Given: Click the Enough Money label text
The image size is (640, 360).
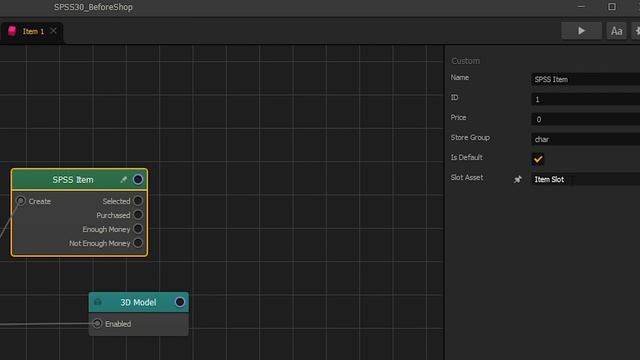Looking at the screenshot, I should [106, 229].
